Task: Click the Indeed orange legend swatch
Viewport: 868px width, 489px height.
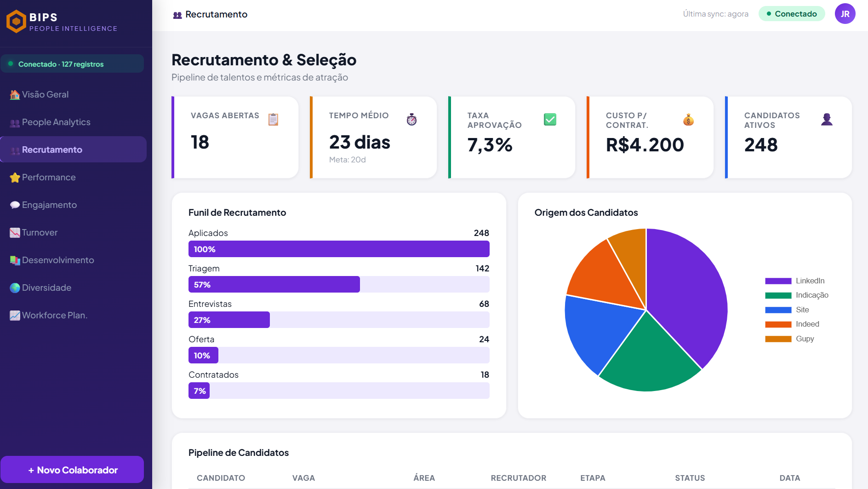Action: (x=778, y=324)
